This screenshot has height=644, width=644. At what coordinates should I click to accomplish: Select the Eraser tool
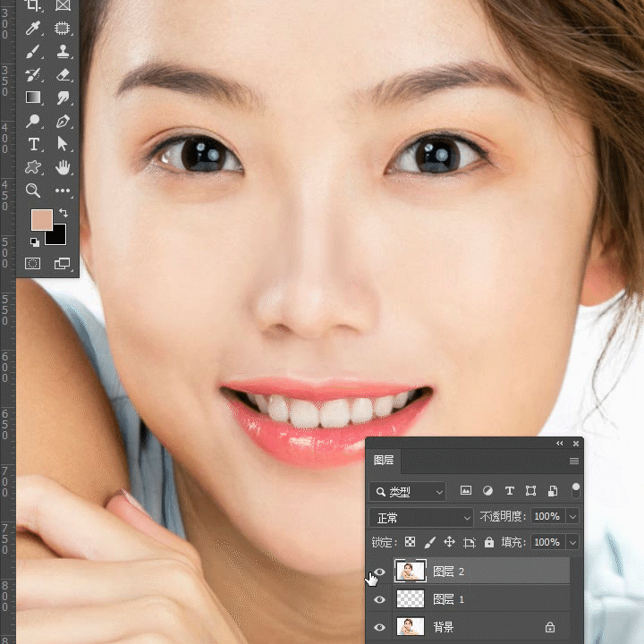63,75
